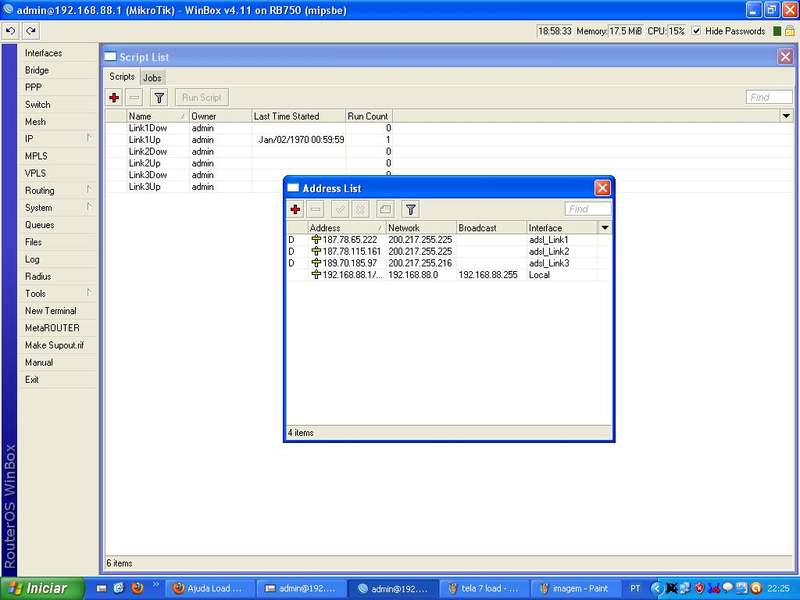Open Interfaces menu item
The width and height of the screenshot is (800, 600).
coord(58,53)
